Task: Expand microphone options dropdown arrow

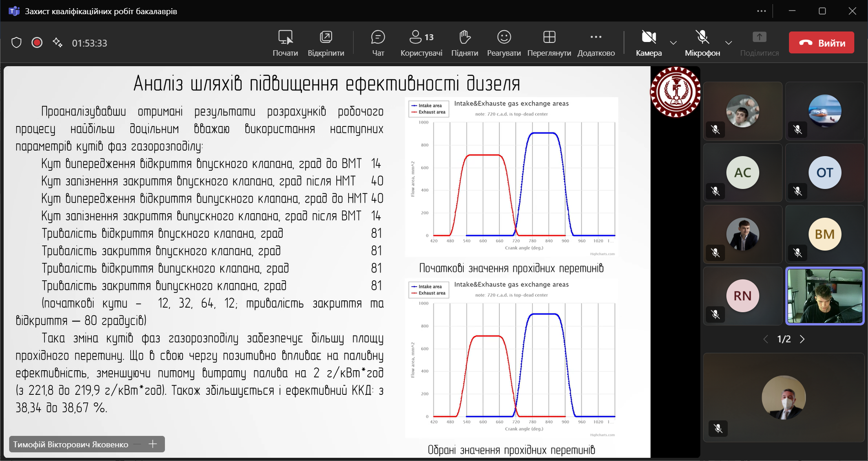Action: 729,43
